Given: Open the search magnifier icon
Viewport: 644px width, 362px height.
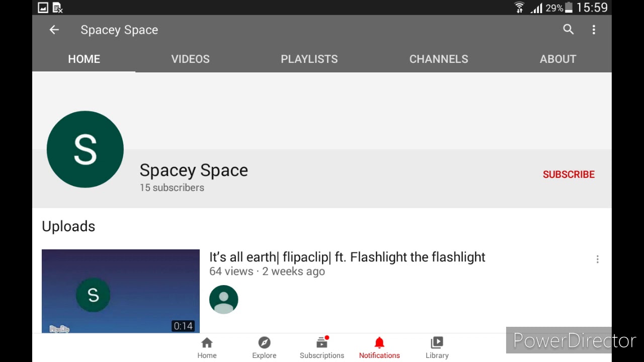Looking at the screenshot, I should point(568,30).
